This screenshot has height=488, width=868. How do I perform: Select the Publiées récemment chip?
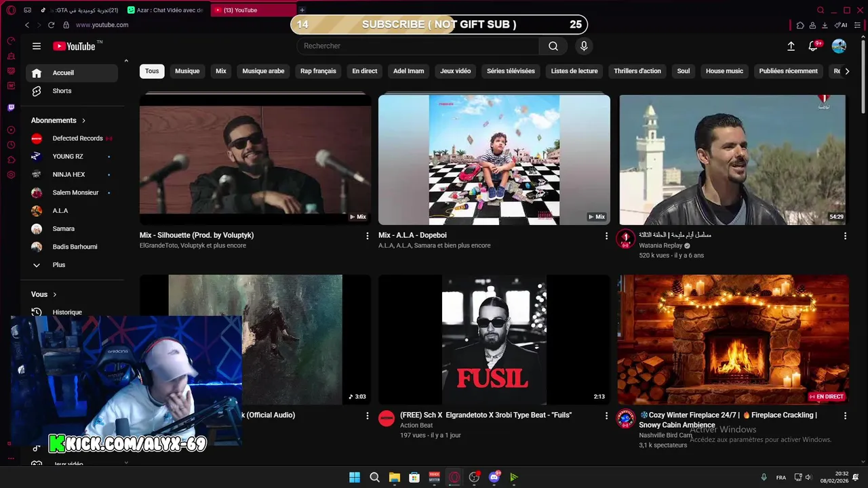point(788,71)
